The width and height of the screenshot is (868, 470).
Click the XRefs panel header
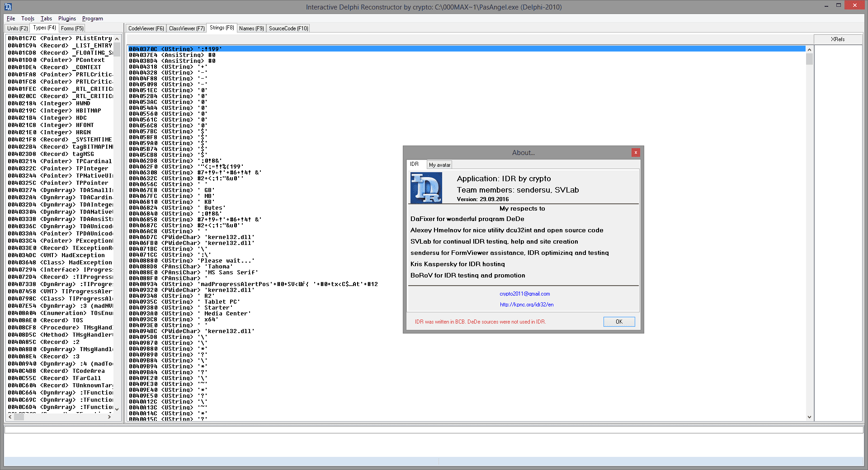837,39
